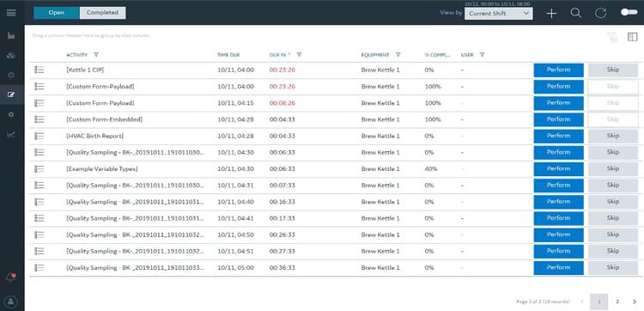The width and height of the screenshot is (644, 311).
Task: Click the list icon for HVAC Birth Report row
Action: [x=39, y=136]
